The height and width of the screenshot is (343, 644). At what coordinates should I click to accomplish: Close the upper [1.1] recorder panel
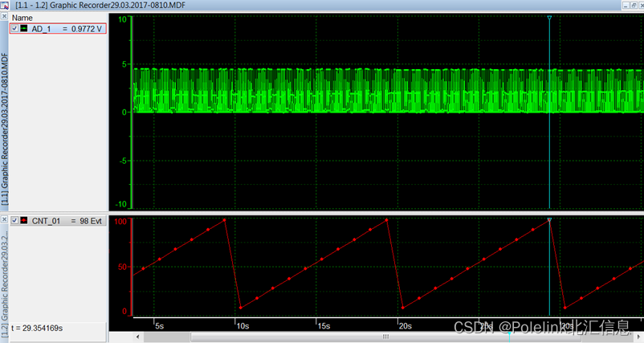tap(4, 16)
